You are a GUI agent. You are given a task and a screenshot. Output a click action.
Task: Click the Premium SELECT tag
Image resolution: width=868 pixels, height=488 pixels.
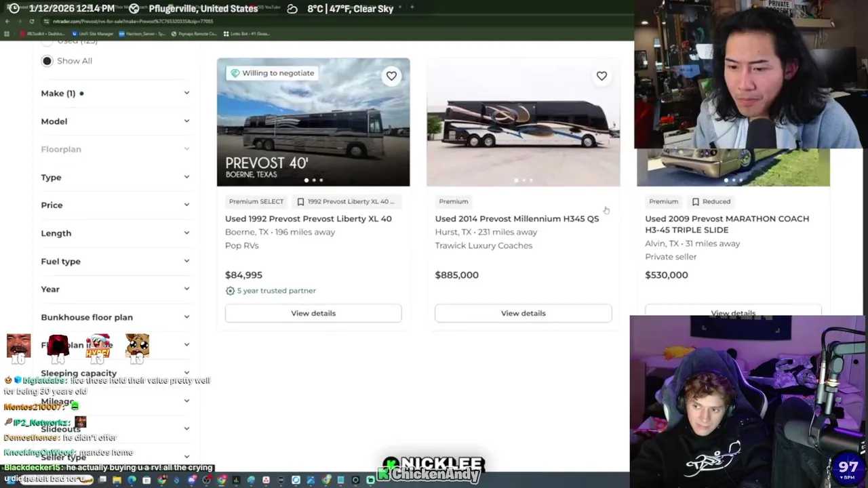tap(256, 201)
